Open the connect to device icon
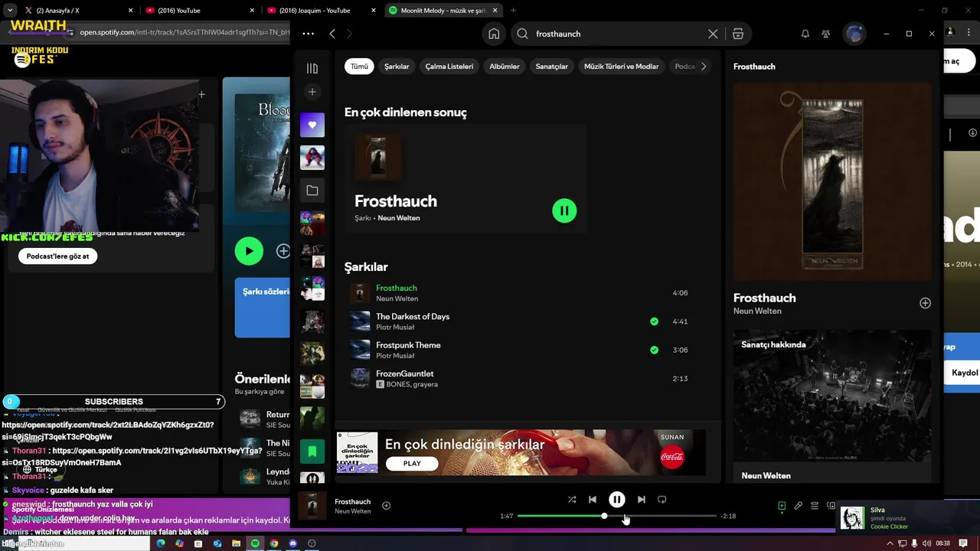Viewport: 980px width, 551px height. [831, 506]
